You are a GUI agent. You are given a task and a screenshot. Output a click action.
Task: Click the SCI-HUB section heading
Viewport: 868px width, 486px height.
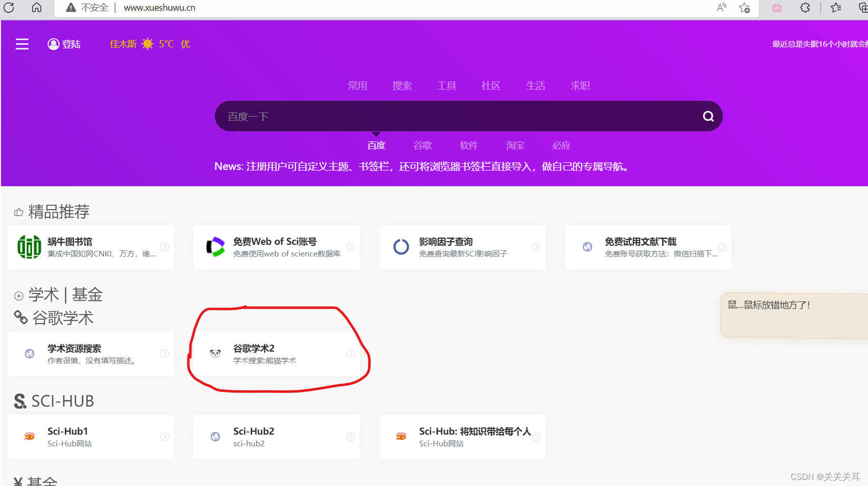click(63, 401)
